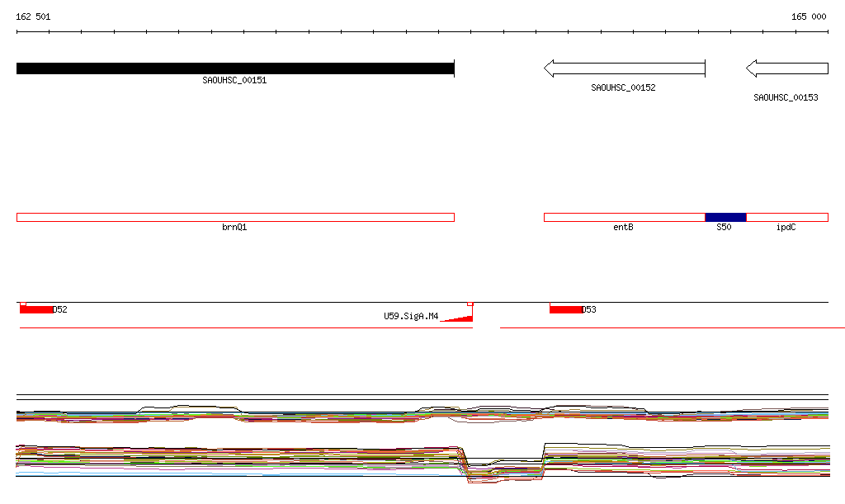Select the blue S50 segment
The height and width of the screenshot is (504, 845).
(x=725, y=218)
